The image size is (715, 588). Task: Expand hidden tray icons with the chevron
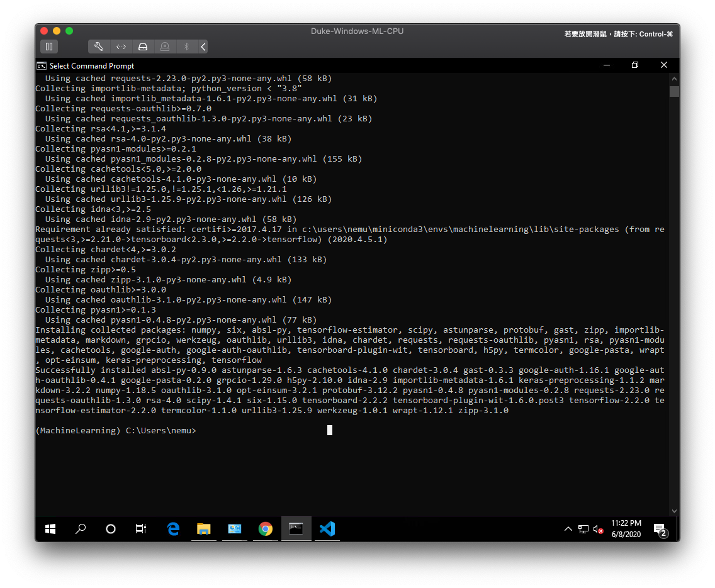568,529
